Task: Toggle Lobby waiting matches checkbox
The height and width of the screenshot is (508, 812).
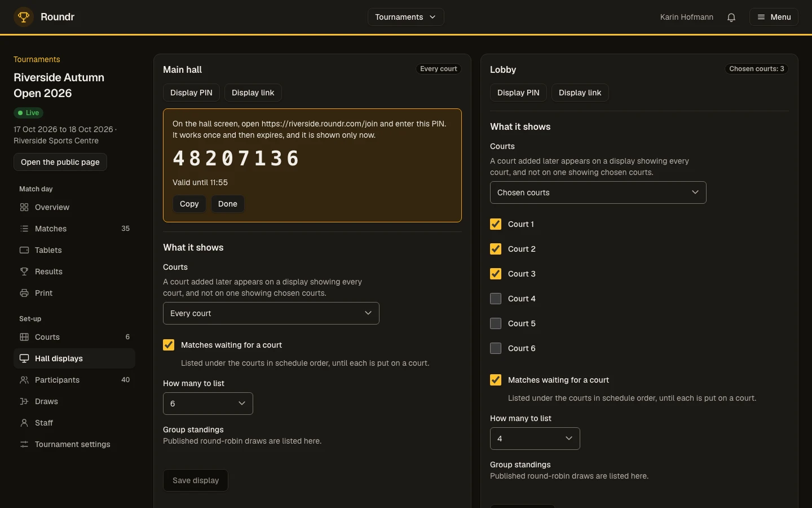Action: pyautogui.click(x=496, y=380)
